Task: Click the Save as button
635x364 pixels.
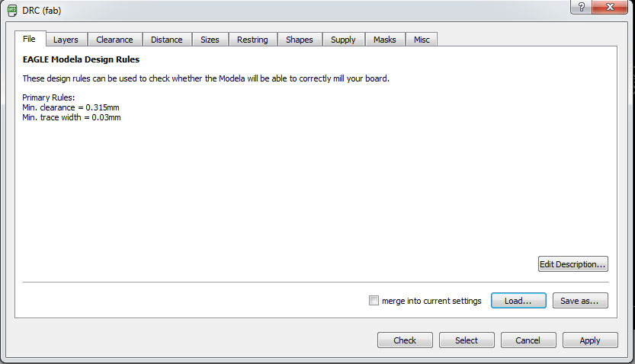Action: pos(580,301)
